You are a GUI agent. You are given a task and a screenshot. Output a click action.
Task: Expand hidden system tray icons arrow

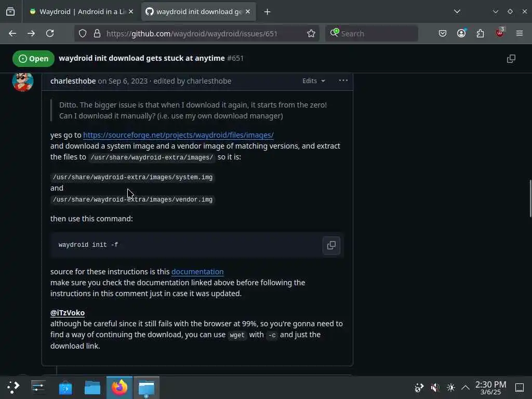[465, 388]
